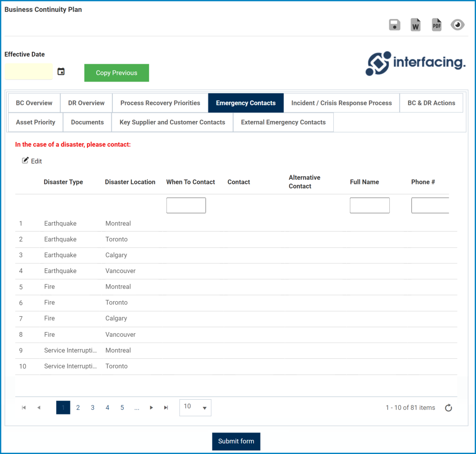This screenshot has width=476, height=454.
Task: Go to previous page of results
Action: pos(39,407)
